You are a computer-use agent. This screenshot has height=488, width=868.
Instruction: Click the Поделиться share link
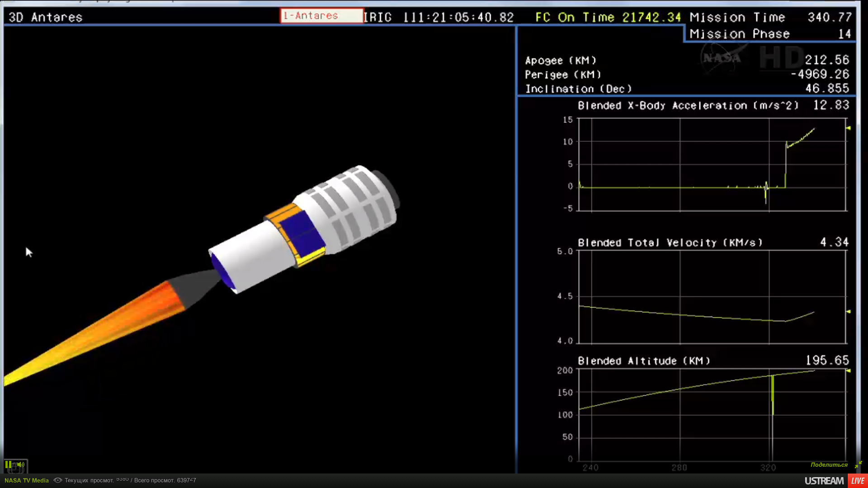tap(829, 465)
